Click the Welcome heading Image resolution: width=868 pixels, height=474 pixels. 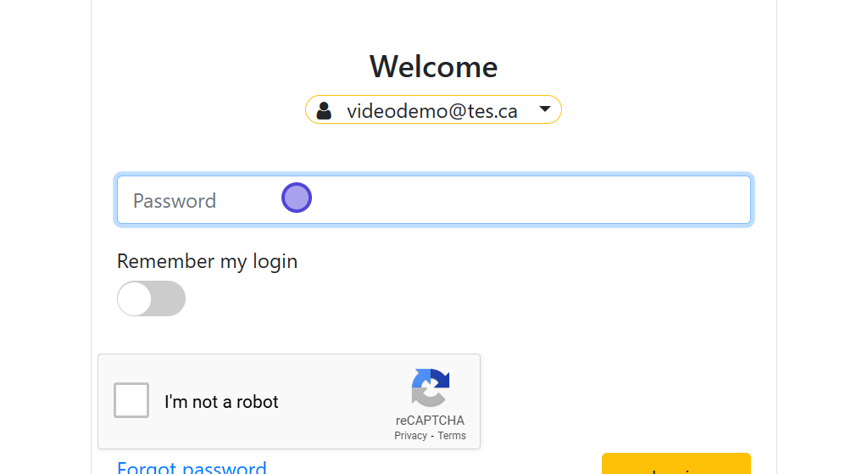(433, 66)
